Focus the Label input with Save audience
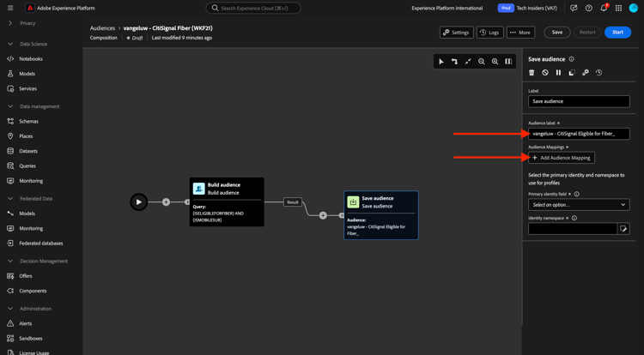The width and height of the screenshot is (644, 355). pos(579,101)
